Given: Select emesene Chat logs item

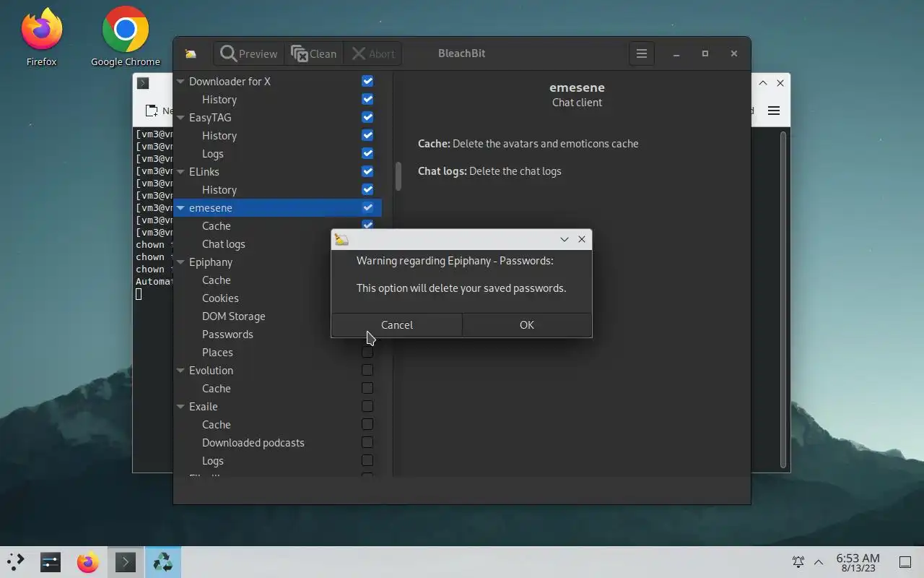Looking at the screenshot, I should [223, 243].
